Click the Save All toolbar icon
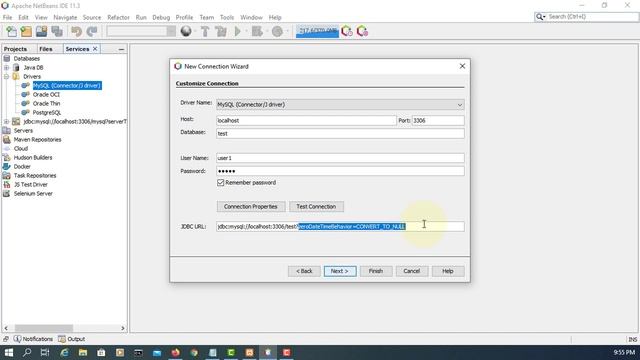 pos(57,31)
